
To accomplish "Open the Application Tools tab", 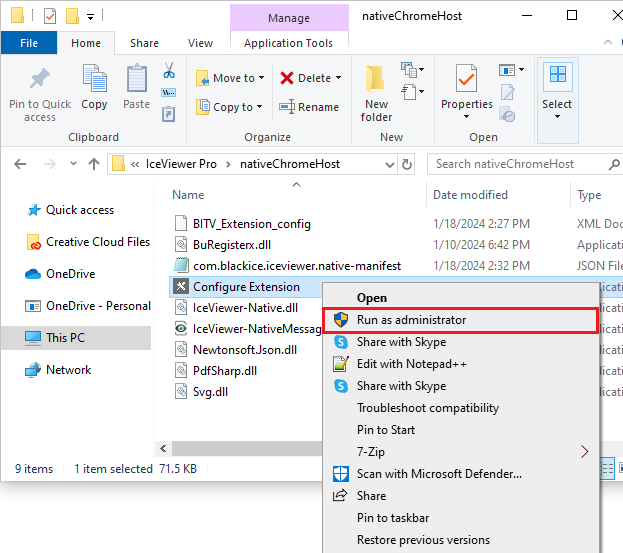I will 288,43.
